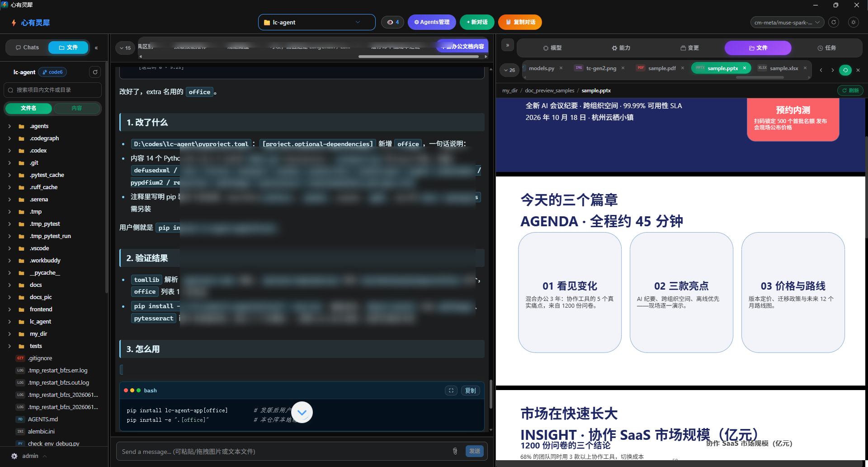Open admin settings gear icon

14,456
